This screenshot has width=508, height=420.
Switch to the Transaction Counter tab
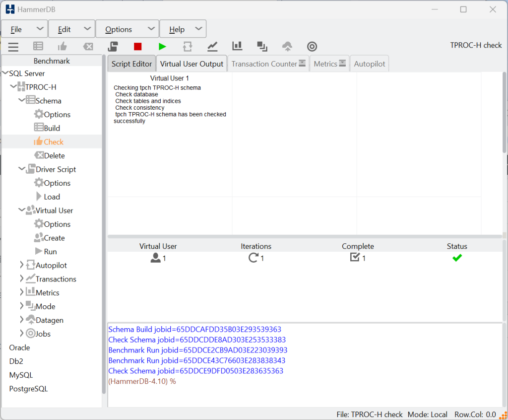pos(268,64)
